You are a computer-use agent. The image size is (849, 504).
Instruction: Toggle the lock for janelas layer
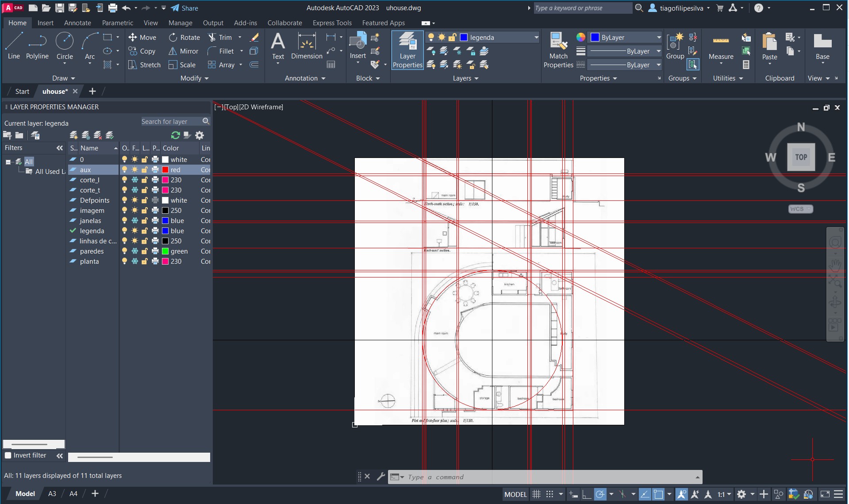click(145, 221)
